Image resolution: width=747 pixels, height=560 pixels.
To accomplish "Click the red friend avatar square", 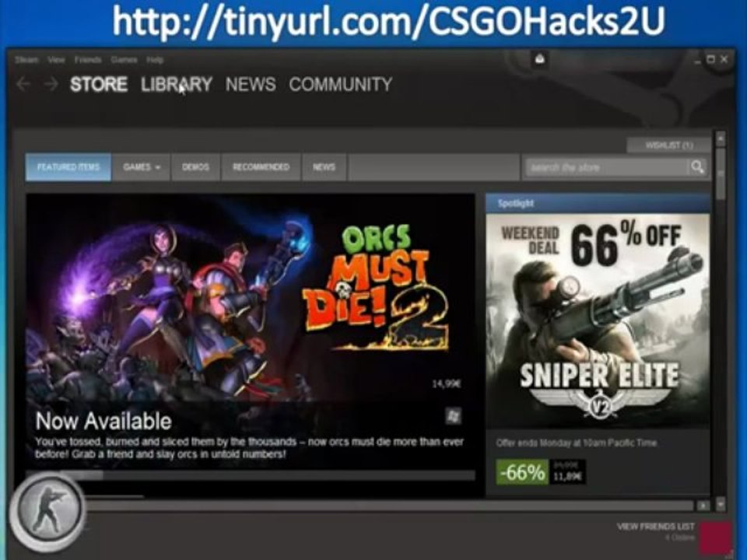I will 716,536.
